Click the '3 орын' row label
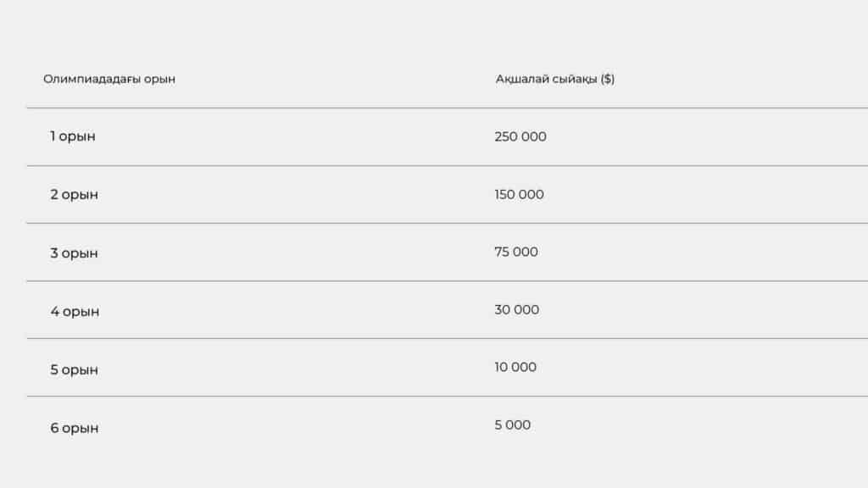The height and width of the screenshot is (488, 868). point(74,253)
